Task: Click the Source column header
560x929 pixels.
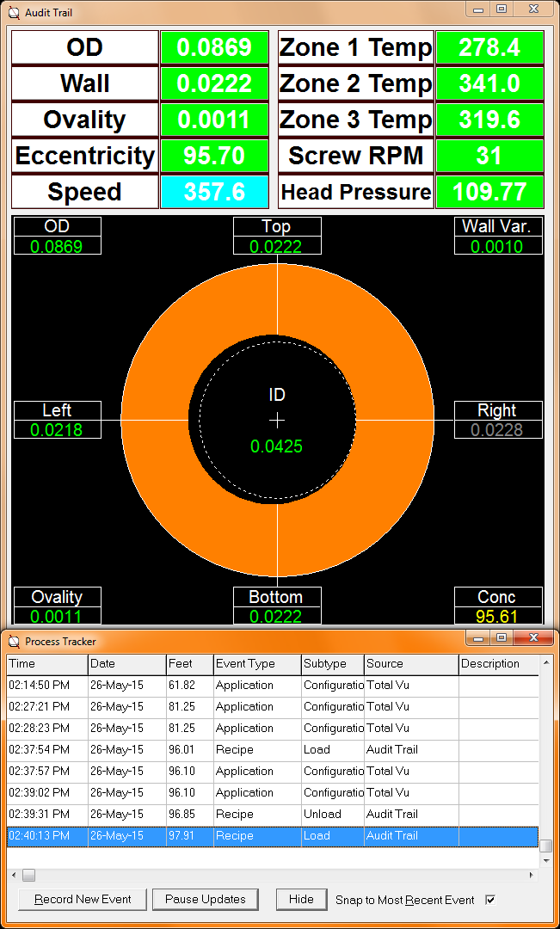Action: click(410, 664)
